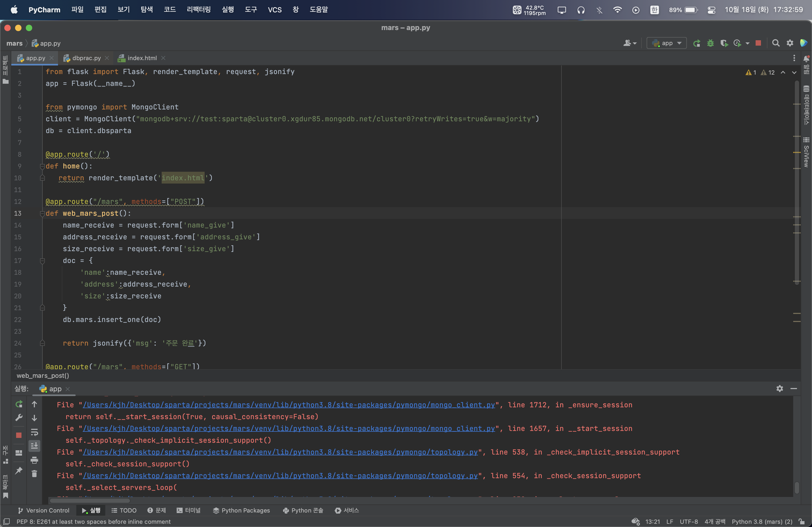Image resolution: width=812 pixels, height=527 pixels.
Task: Open IDE settings gear in top toolbar
Action: [790, 43]
